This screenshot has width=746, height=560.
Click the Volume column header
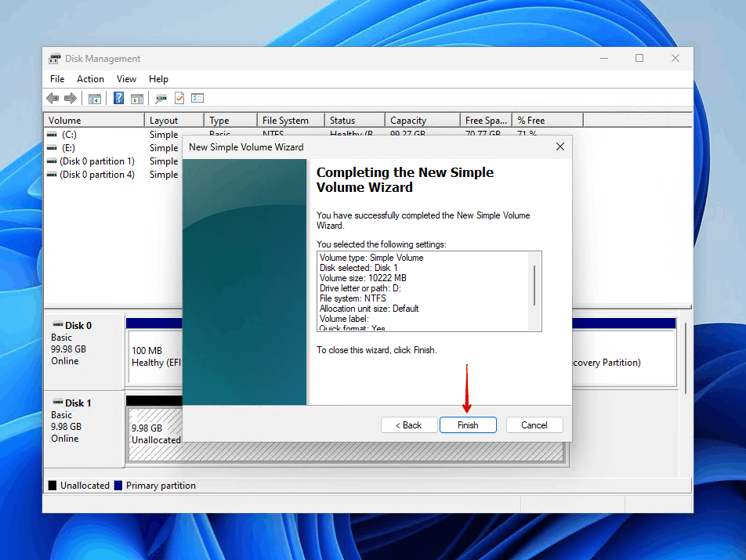click(94, 121)
